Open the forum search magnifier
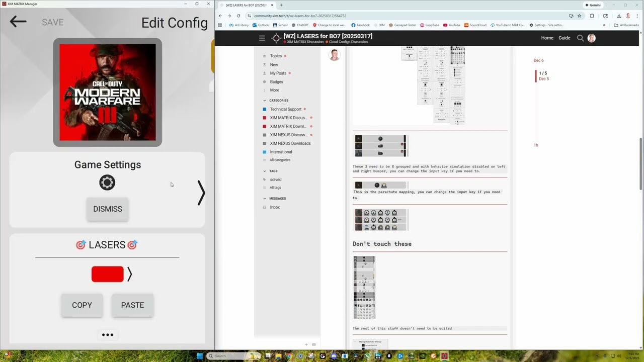This screenshot has width=644, height=362. click(x=580, y=38)
